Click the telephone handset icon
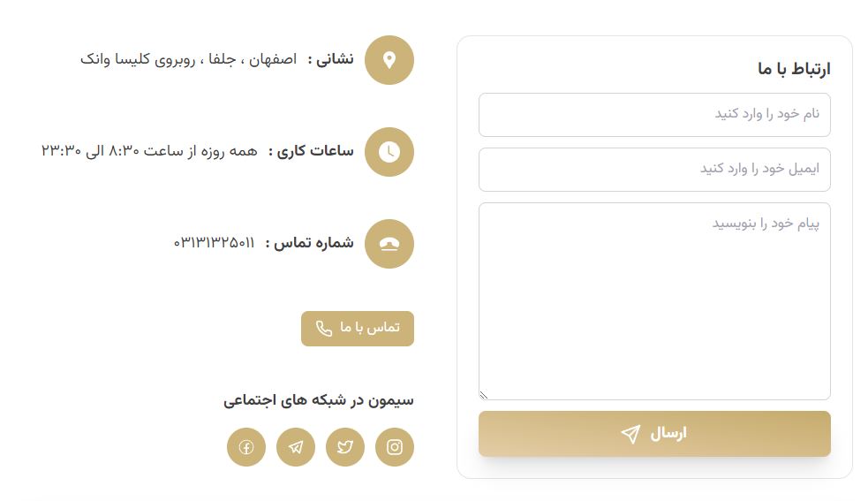The width and height of the screenshot is (868, 501). click(x=389, y=244)
